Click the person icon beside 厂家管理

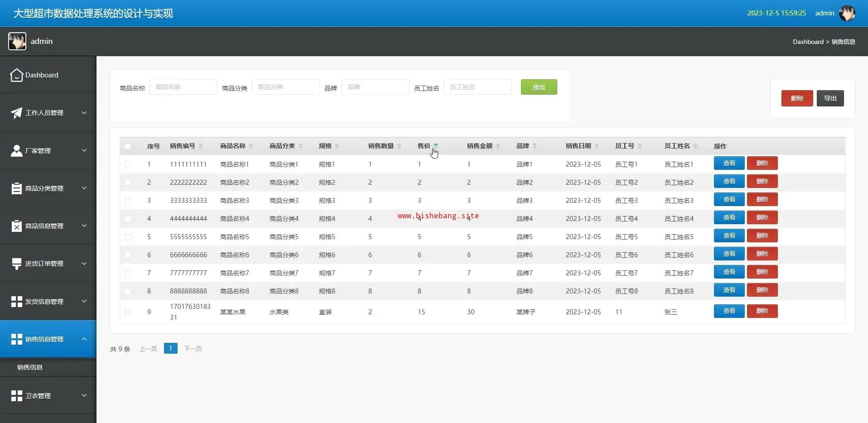pos(16,151)
